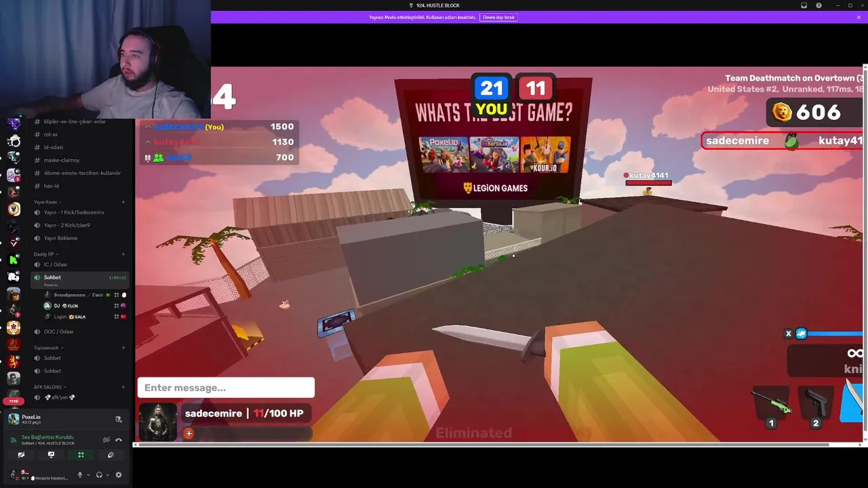
Task: Open the microphone input options dropdown
Action: pyautogui.click(x=88, y=475)
